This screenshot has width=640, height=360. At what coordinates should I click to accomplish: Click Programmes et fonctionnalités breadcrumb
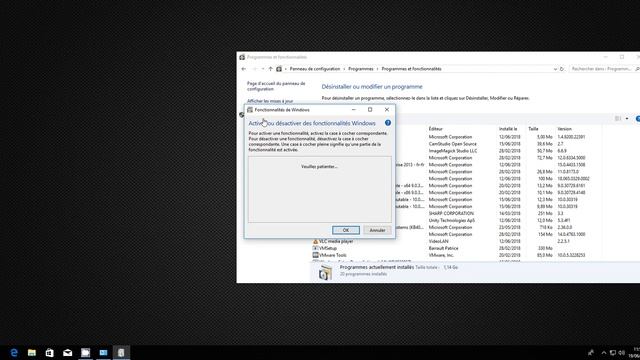[411, 69]
